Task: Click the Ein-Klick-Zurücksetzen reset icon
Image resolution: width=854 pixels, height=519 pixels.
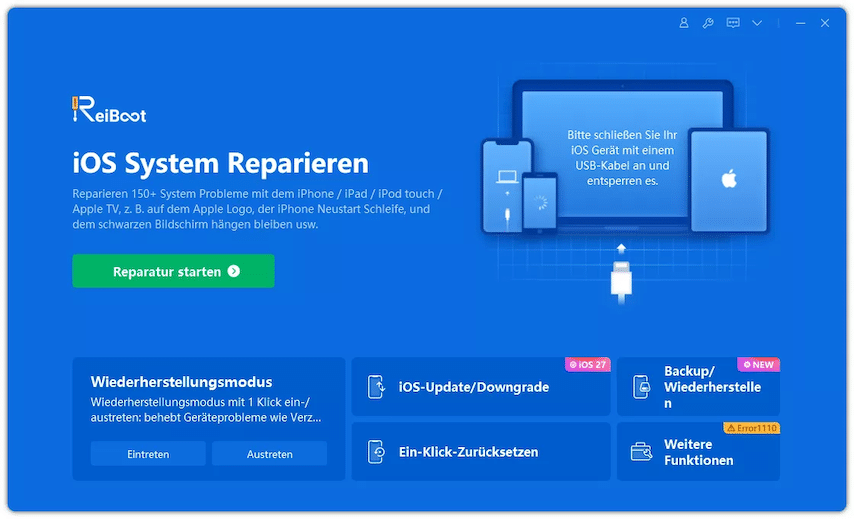Action: pos(376,452)
